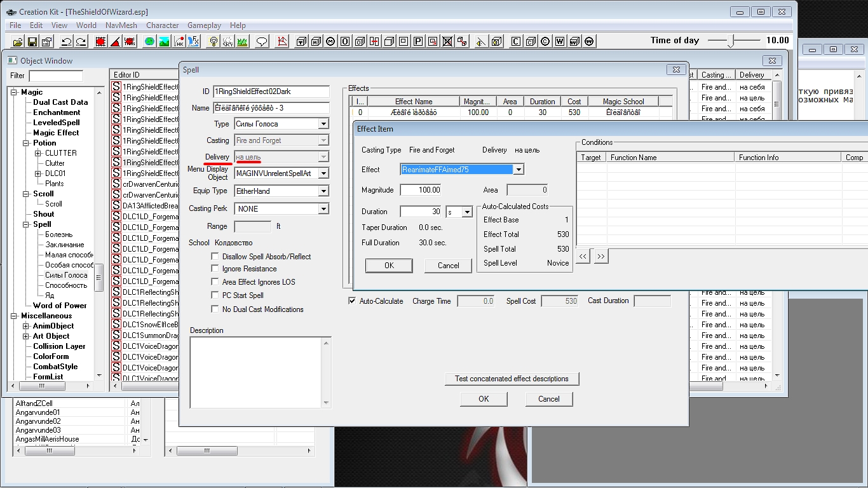Enable Disallow Spell Absorb/Reflect checkbox

pyautogui.click(x=215, y=256)
